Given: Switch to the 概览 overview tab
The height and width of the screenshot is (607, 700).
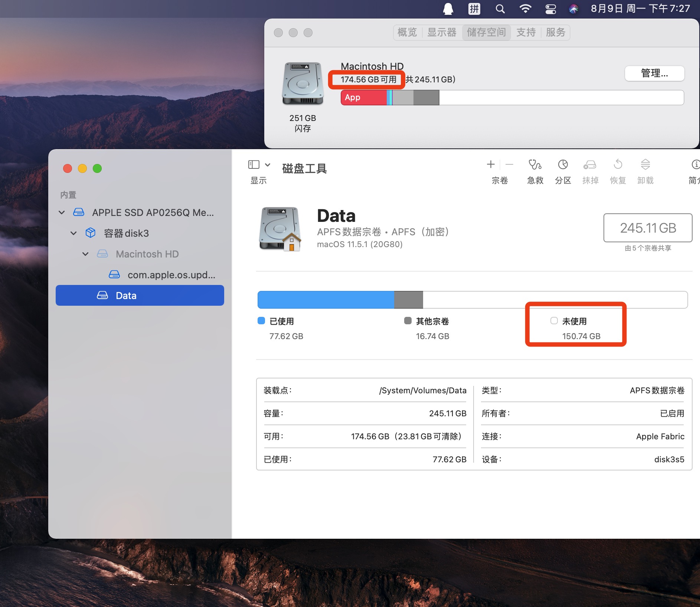Looking at the screenshot, I should point(407,33).
